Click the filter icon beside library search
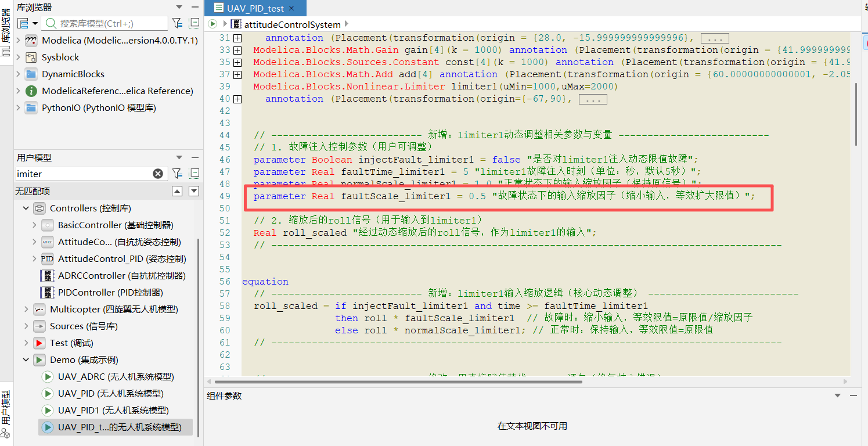 pyautogui.click(x=177, y=23)
